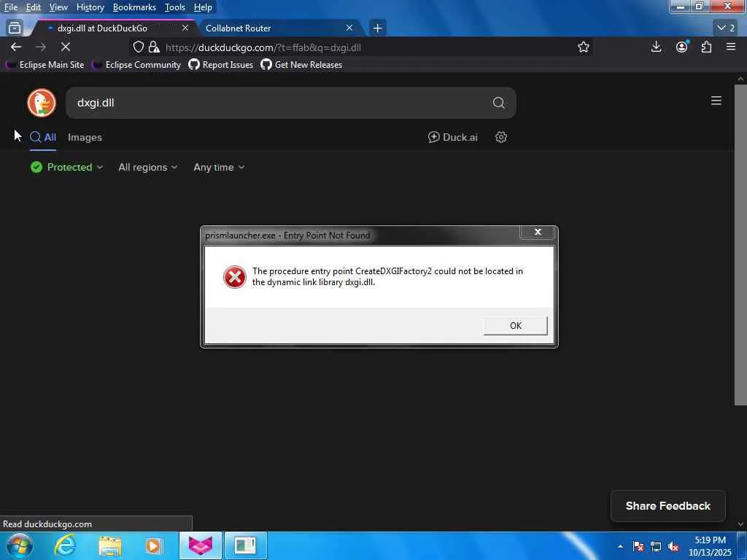Open the History menu
The height and width of the screenshot is (560, 747).
90,7
